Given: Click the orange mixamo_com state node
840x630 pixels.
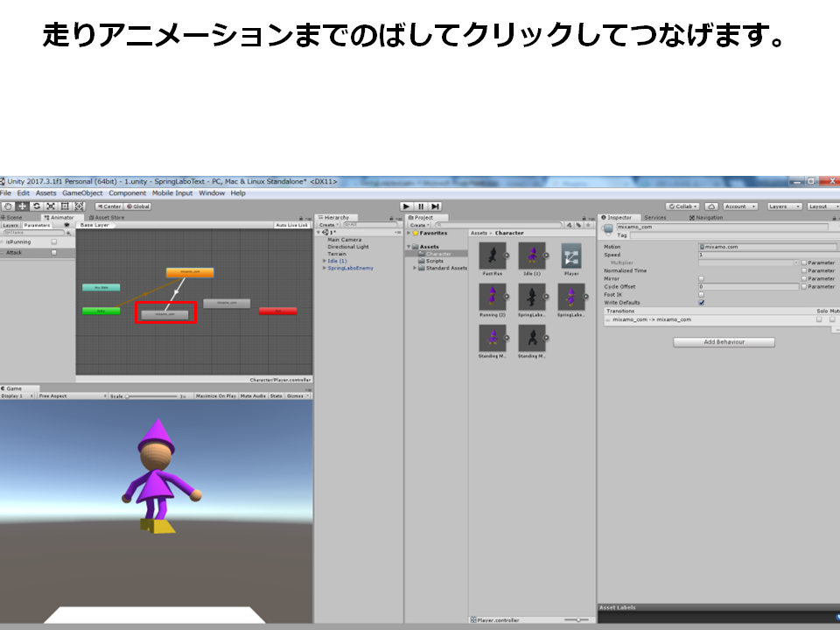Looking at the screenshot, I should coord(190,272).
